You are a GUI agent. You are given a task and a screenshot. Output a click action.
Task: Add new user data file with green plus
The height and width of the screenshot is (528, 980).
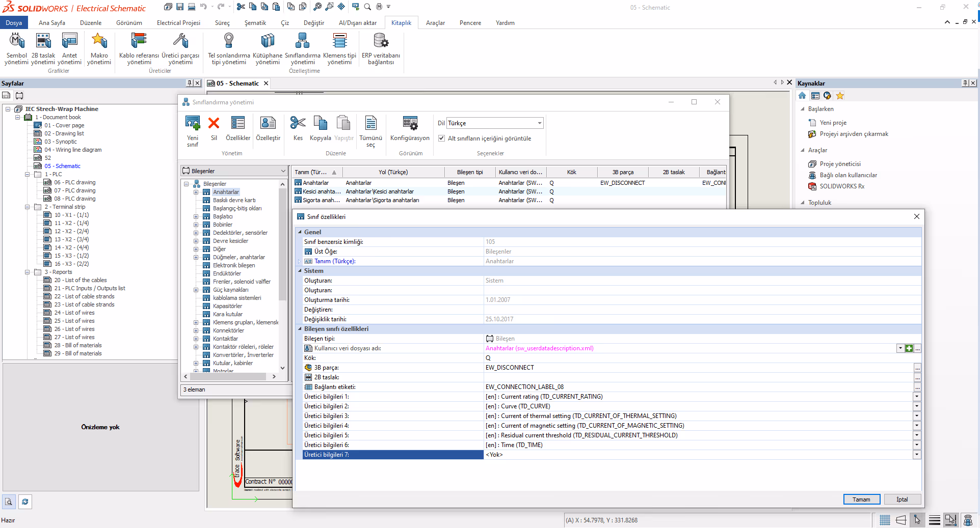pyautogui.click(x=909, y=348)
